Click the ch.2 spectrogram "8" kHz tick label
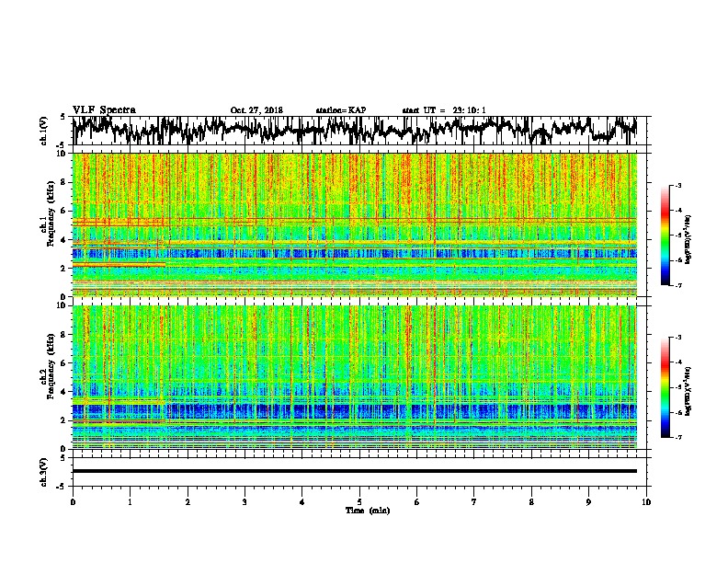Viewport: 728px width, 563px height. [64, 335]
